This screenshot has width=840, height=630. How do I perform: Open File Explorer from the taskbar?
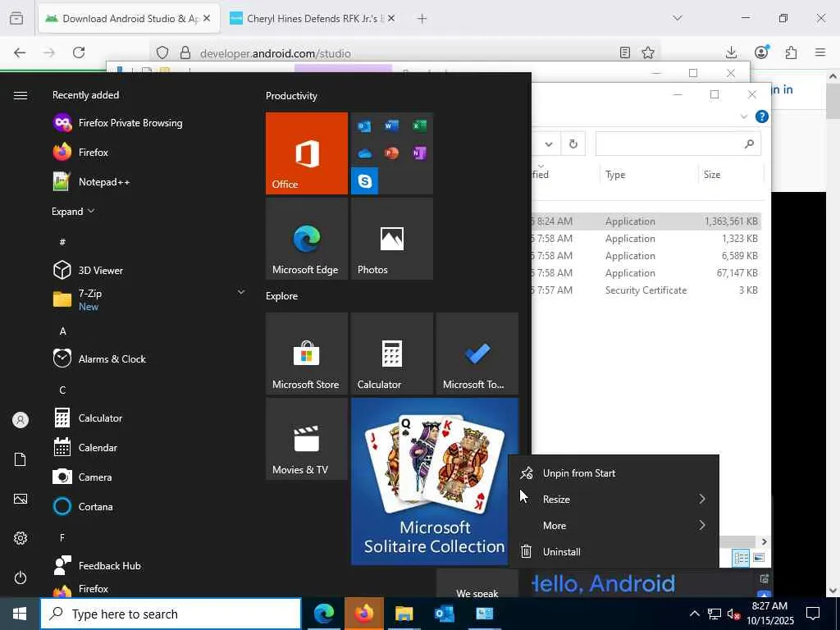point(404,614)
